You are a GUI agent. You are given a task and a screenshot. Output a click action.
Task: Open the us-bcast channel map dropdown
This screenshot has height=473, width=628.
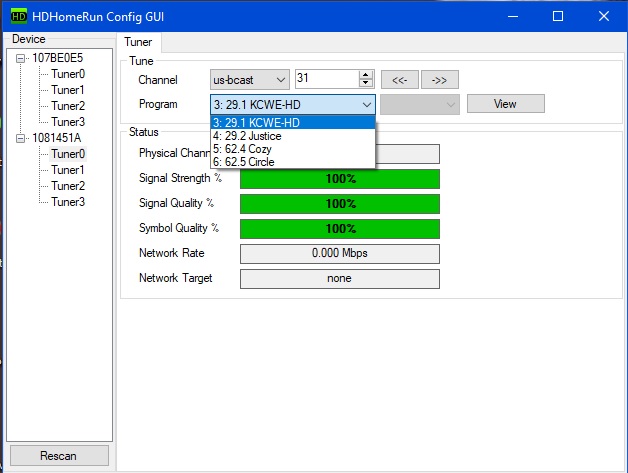tap(250, 80)
